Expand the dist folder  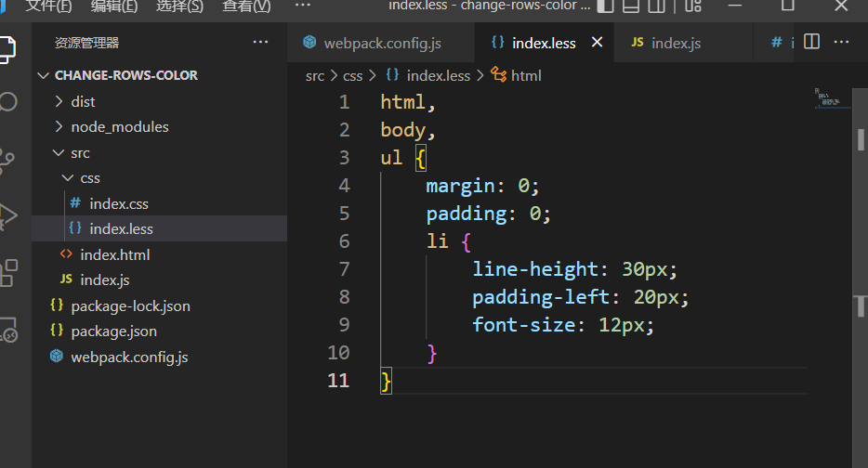(83, 101)
